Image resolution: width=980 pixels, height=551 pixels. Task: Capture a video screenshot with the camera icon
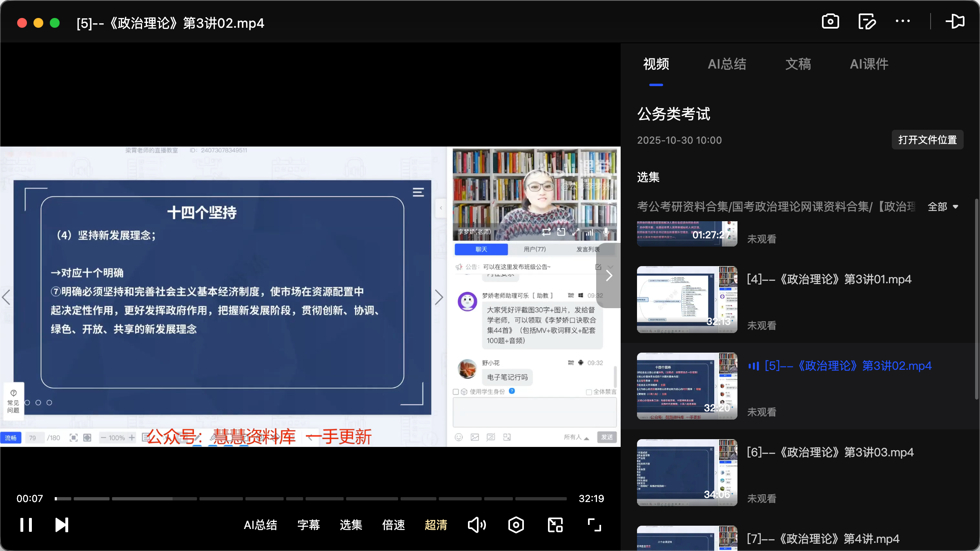(x=830, y=21)
